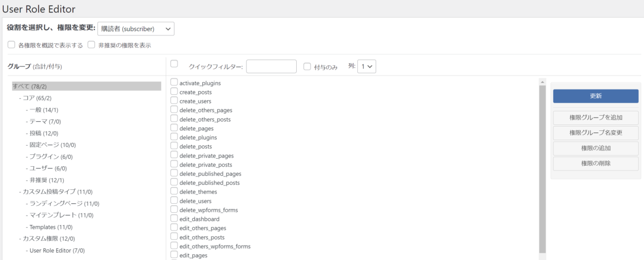Image resolution: width=644 pixels, height=260 pixels.
Task: Tick the select-all checkbox beside quick filter
Action: pyautogui.click(x=174, y=64)
